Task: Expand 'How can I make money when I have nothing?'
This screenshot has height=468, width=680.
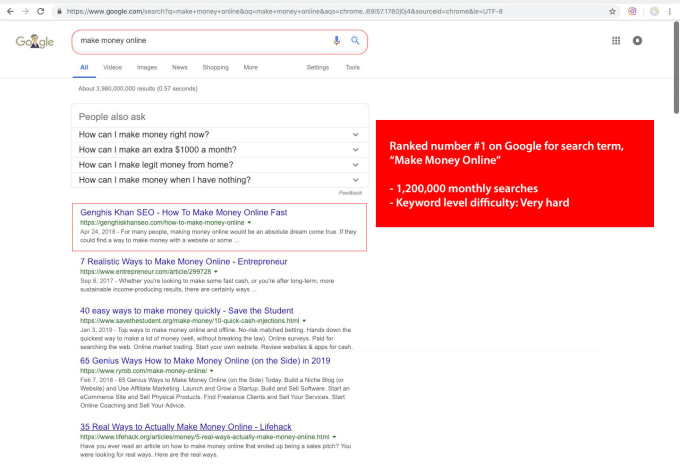Action: (x=220, y=180)
